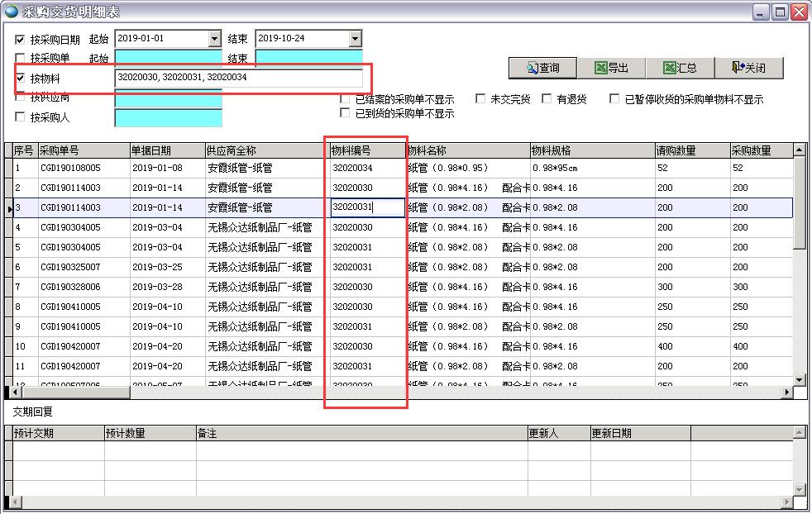Enable 已暂停收货的采购单物料不显示 checkbox
The height and width of the screenshot is (514, 812).
coord(615,99)
